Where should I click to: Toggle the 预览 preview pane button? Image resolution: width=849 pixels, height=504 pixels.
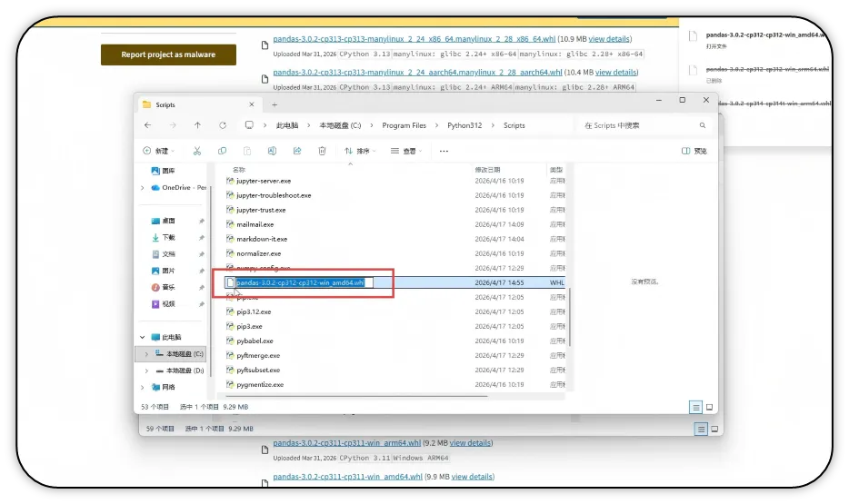(x=694, y=151)
